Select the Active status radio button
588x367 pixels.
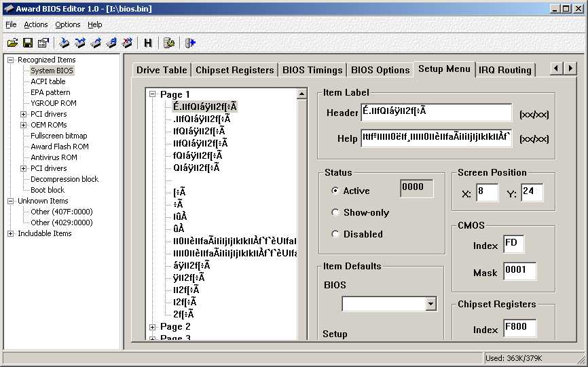tap(335, 191)
